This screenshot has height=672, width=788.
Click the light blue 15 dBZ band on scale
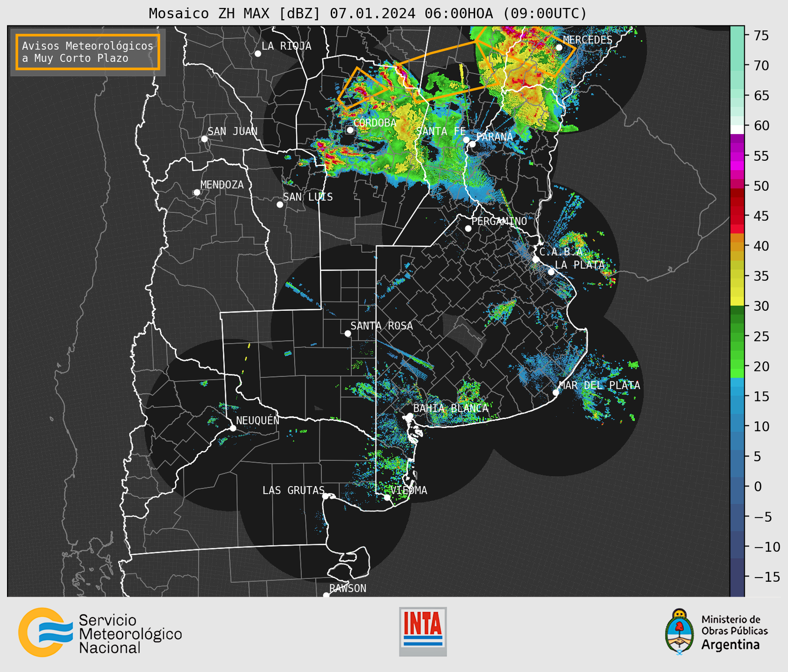[737, 396]
